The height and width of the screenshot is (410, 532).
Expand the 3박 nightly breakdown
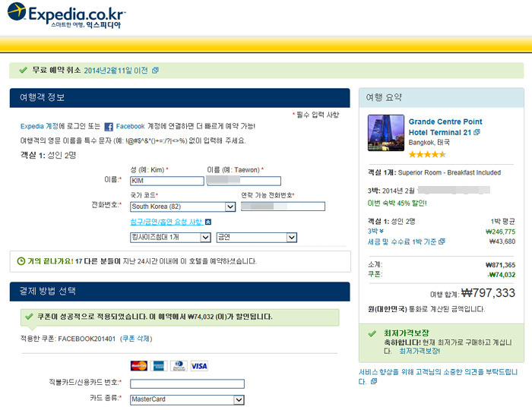pos(375,231)
